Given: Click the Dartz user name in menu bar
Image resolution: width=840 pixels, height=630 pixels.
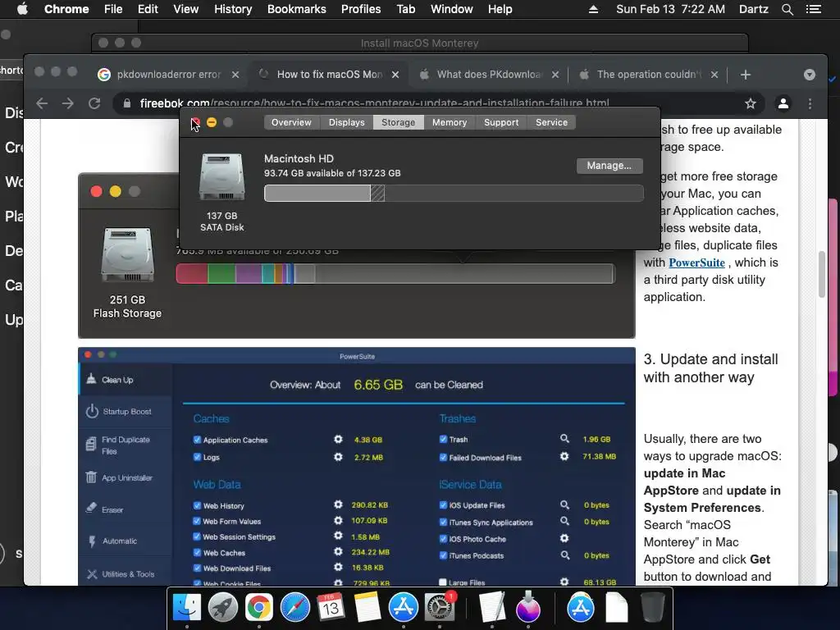Looking at the screenshot, I should [x=753, y=9].
